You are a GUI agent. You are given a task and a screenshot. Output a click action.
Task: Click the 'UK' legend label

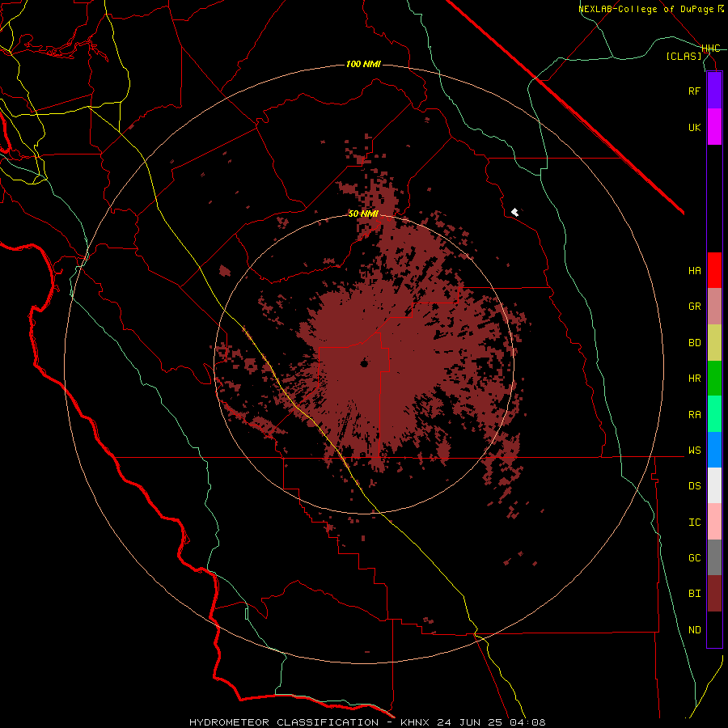point(694,127)
